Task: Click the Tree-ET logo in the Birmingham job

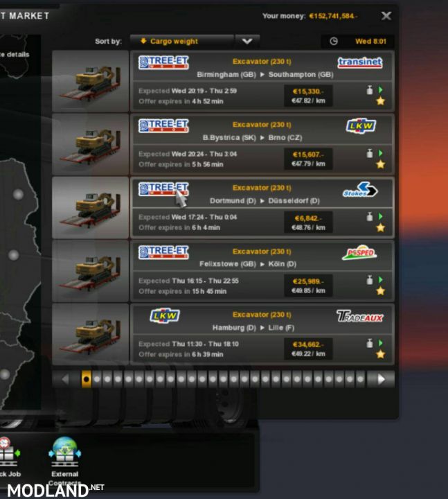Action: pos(163,62)
